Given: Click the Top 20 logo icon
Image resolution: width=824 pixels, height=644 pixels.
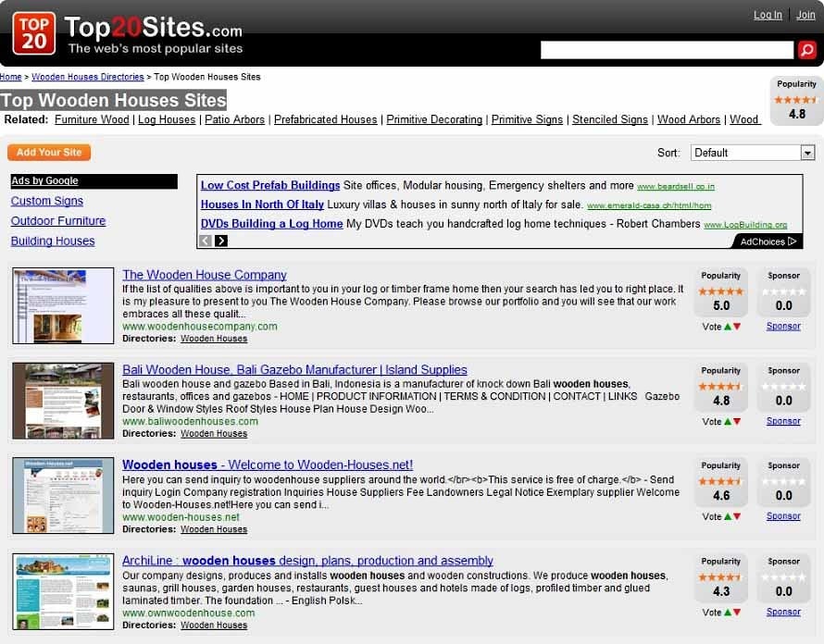Looking at the screenshot, I should (x=33, y=33).
